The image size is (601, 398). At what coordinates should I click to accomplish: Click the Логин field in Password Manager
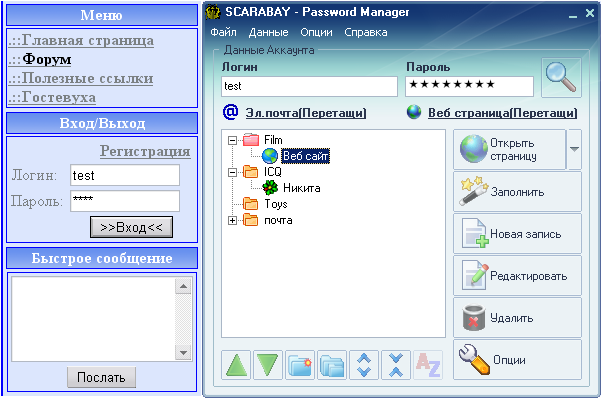[309, 86]
